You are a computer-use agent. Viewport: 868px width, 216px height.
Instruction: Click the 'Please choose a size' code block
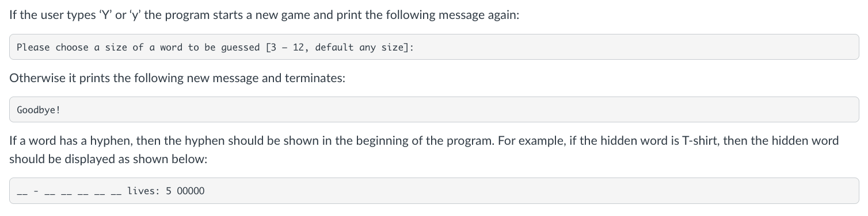pos(434,47)
